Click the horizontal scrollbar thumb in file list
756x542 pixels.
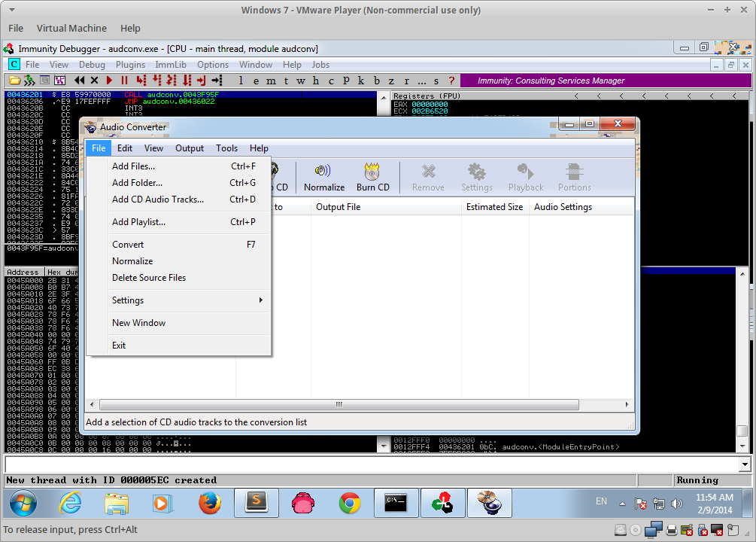pyautogui.click(x=339, y=404)
